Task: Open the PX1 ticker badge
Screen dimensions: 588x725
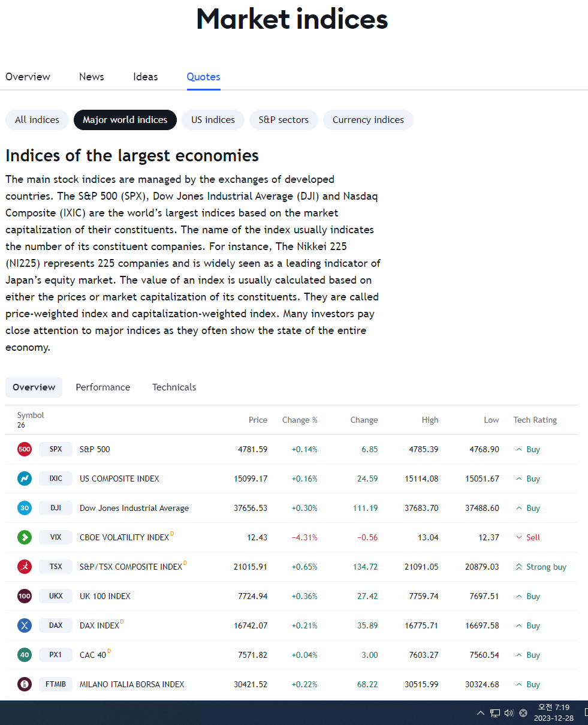Action: coord(56,655)
